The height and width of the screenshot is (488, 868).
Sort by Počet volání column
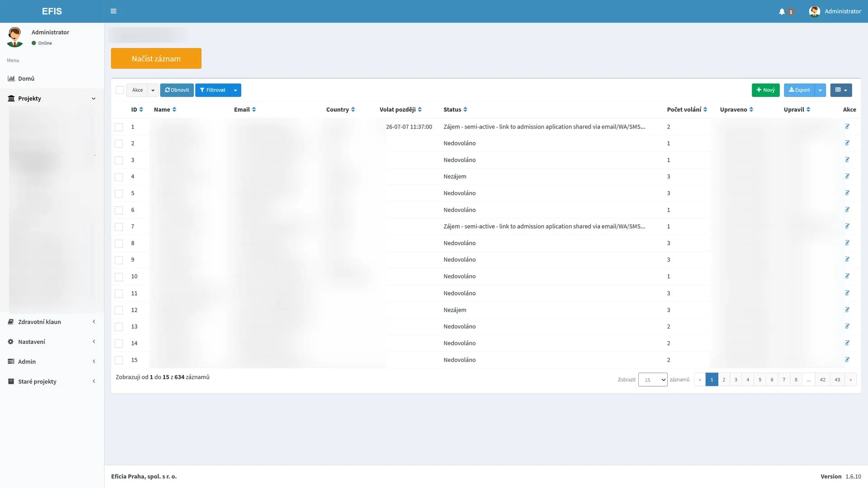tap(687, 110)
